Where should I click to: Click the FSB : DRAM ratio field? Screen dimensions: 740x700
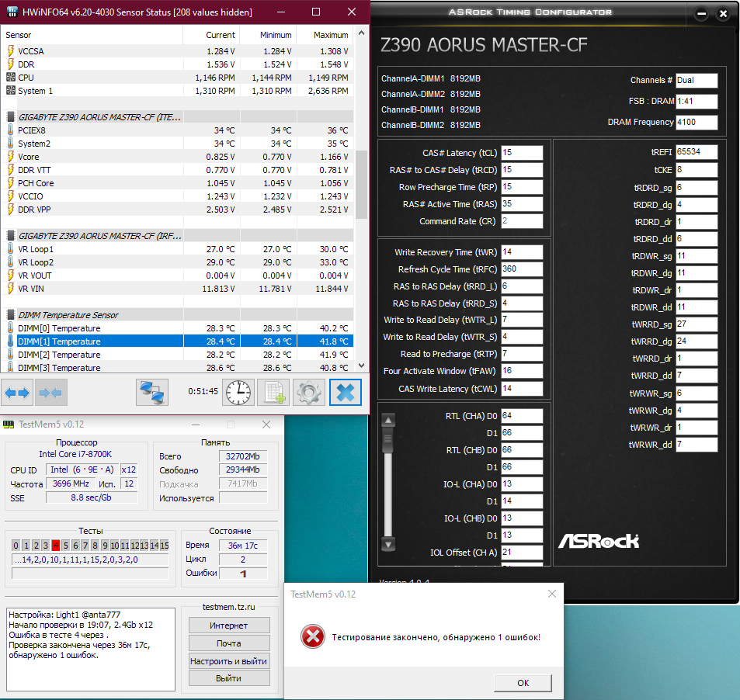click(x=697, y=101)
